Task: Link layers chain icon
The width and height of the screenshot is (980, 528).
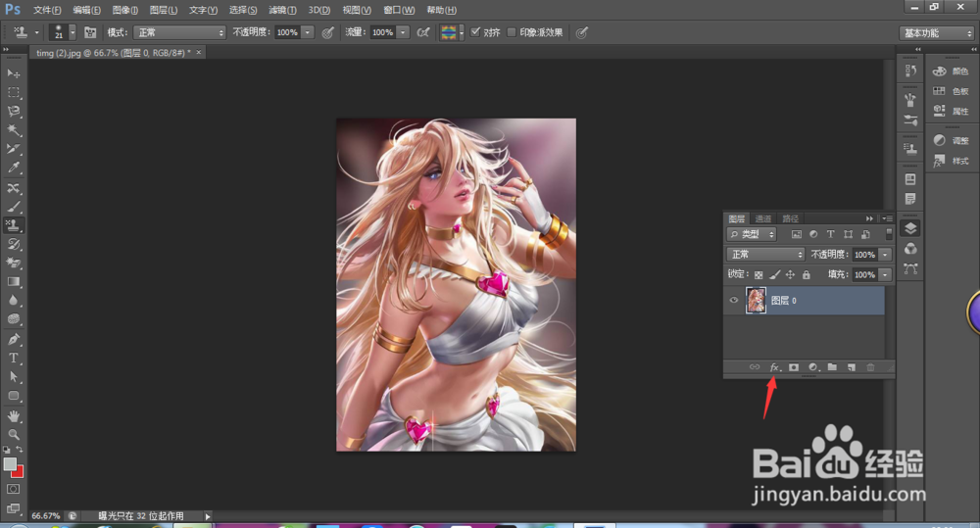Action: click(x=755, y=367)
